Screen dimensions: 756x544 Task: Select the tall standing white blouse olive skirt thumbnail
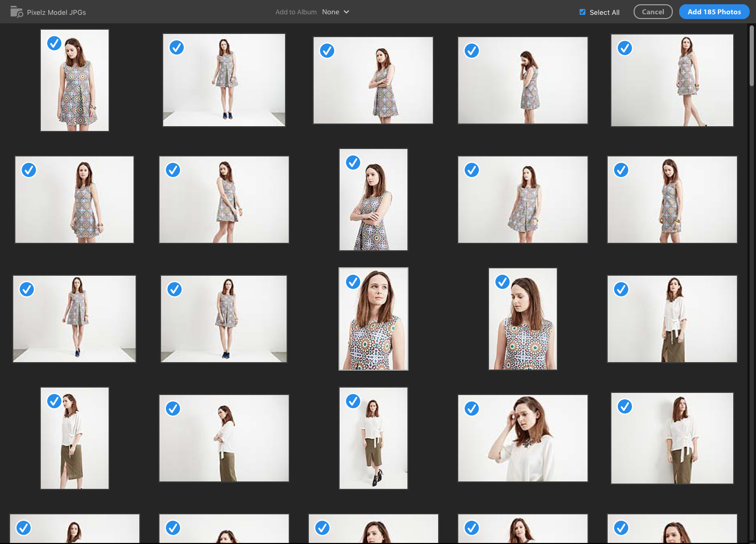75,445
